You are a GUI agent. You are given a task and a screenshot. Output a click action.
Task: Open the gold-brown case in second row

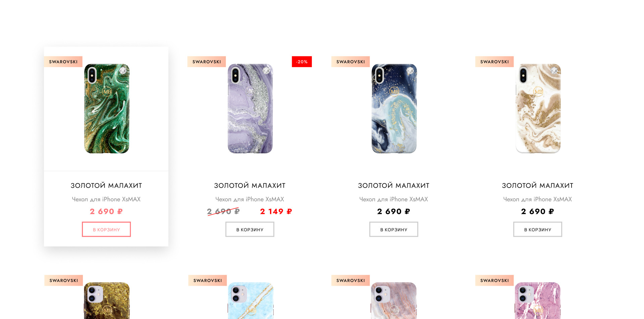(x=107, y=301)
